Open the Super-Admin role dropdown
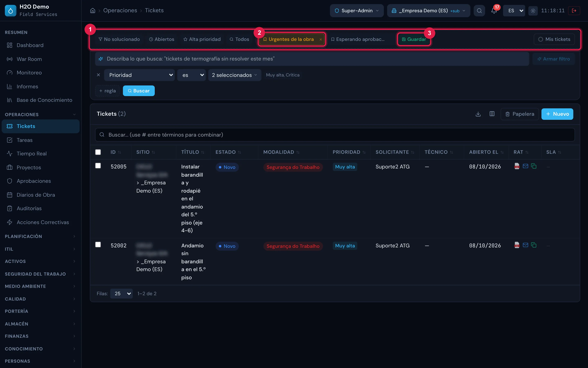The image size is (588, 368). pyautogui.click(x=356, y=11)
